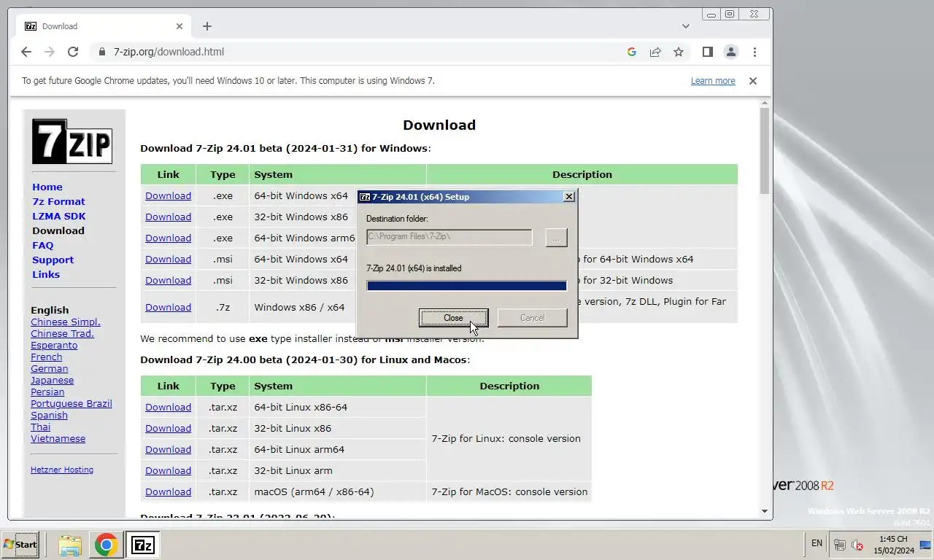Click the EN language indicator

click(817, 543)
